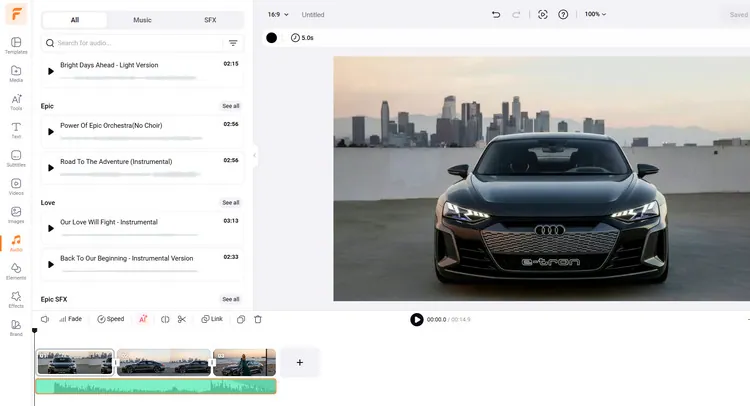Click the Speed button
The height and width of the screenshot is (406, 750).
[x=110, y=319]
